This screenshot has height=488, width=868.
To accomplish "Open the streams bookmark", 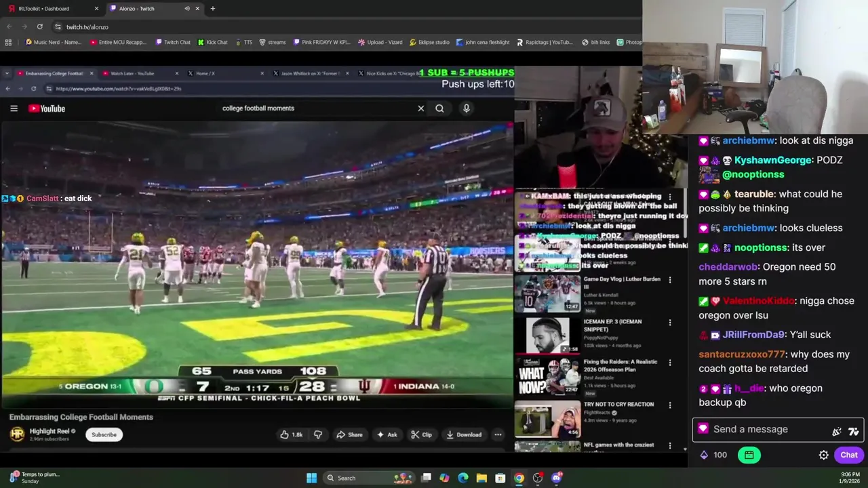I will click(273, 42).
